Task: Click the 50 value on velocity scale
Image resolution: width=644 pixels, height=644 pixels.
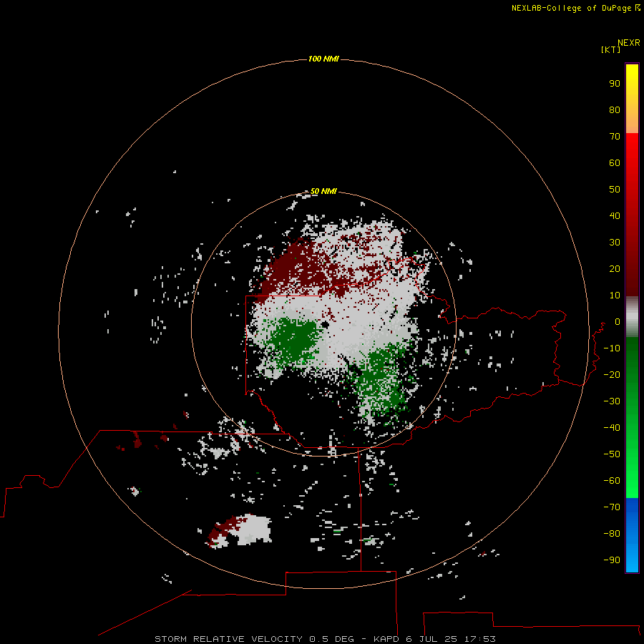Action: pos(615,190)
